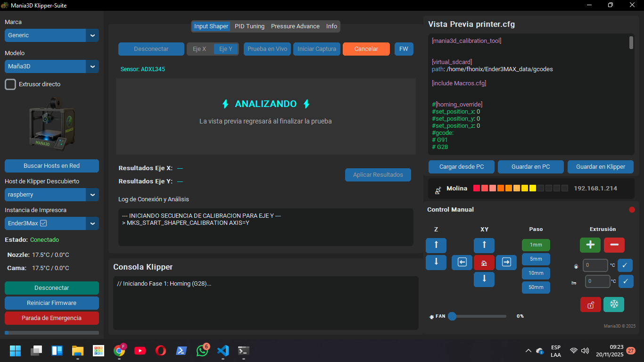Click the green extrude plus button

(590, 245)
